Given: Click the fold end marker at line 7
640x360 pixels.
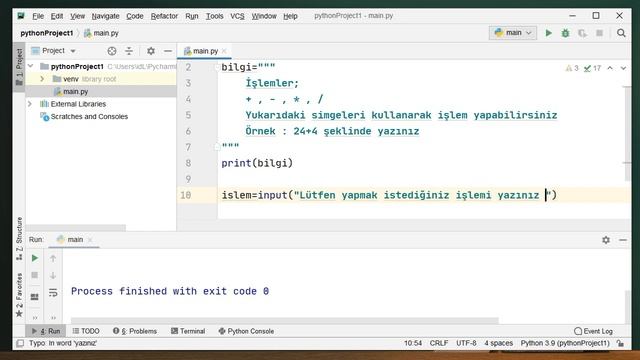Looking at the screenshot, I should (x=217, y=147).
